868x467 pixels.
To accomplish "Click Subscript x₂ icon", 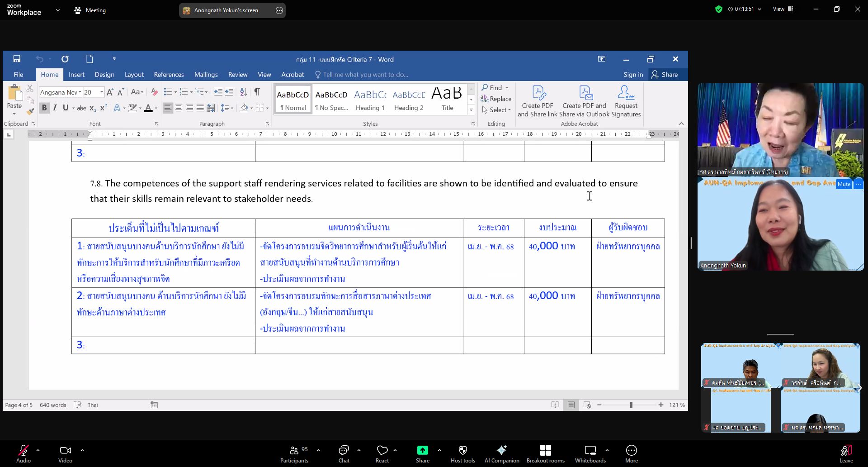I will (92, 108).
